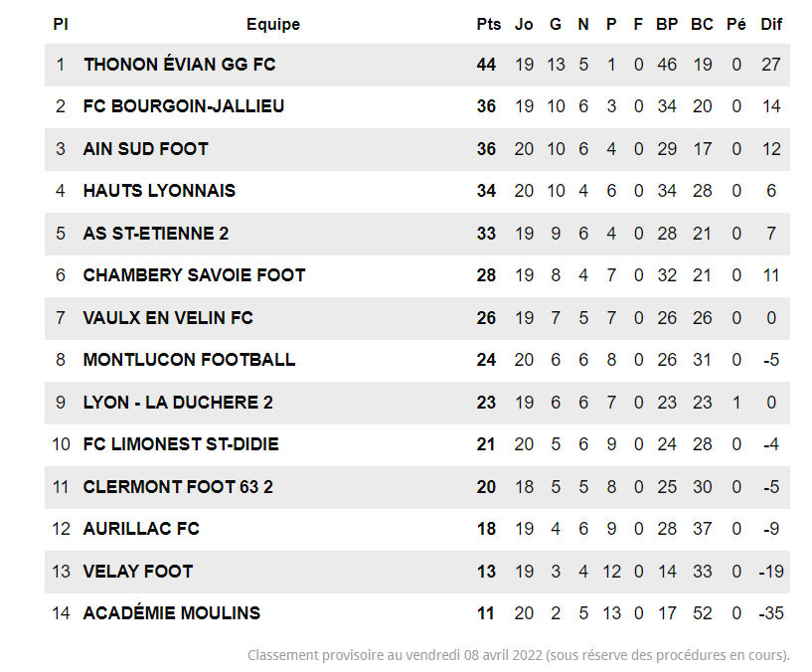Open the HAUTS LYONNAIS team entry

click(x=159, y=191)
